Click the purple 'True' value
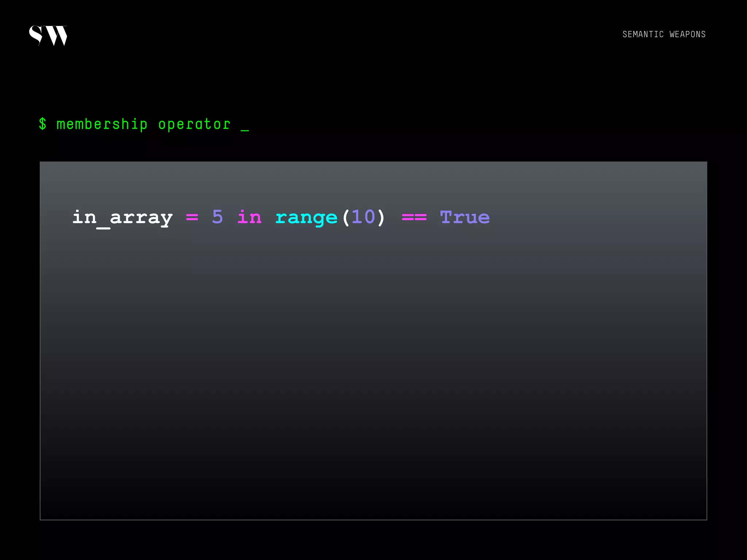This screenshot has width=747, height=560. tap(465, 217)
